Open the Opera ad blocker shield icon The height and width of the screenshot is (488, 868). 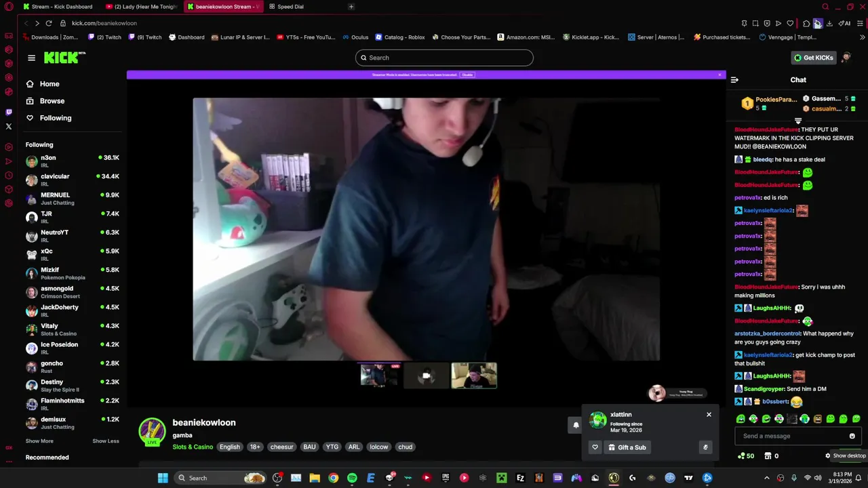tap(767, 23)
